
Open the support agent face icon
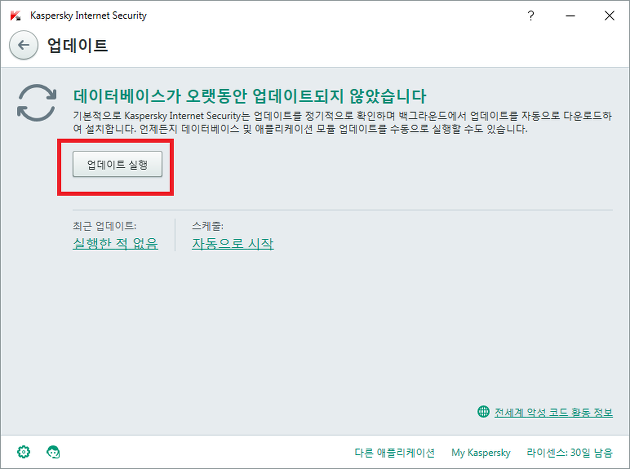pyautogui.click(x=53, y=452)
